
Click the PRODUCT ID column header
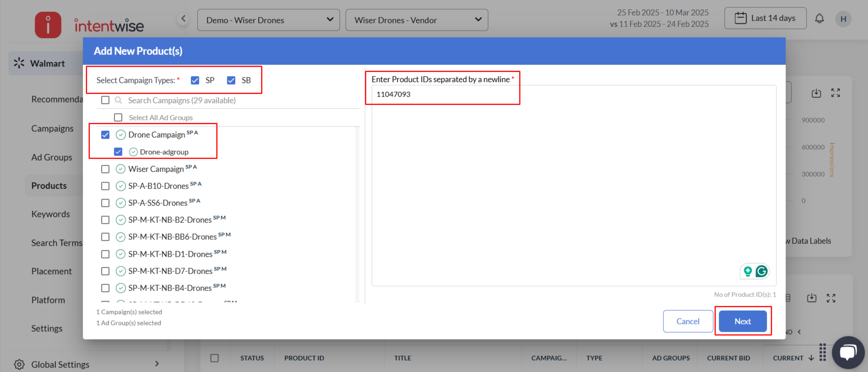click(x=304, y=358)
